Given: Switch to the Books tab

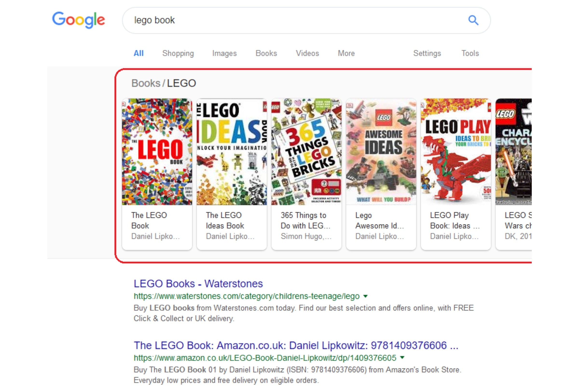Looking at the screenshot, I should click(266, 53).
